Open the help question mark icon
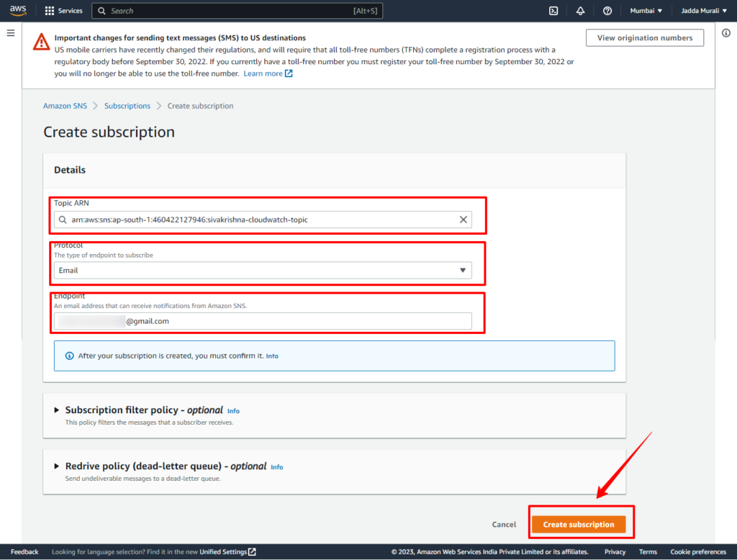Screen dimensions: 737x560 (x=607, y=11)
